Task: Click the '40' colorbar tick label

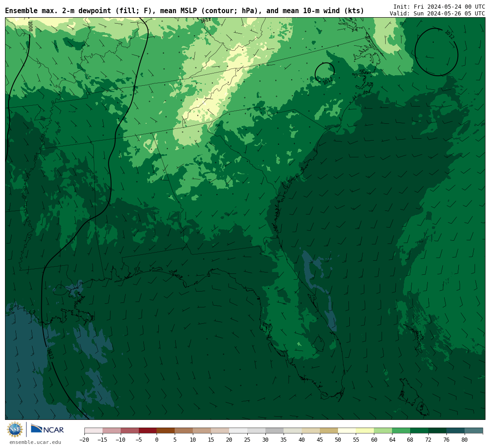Action: click(302, 440)
